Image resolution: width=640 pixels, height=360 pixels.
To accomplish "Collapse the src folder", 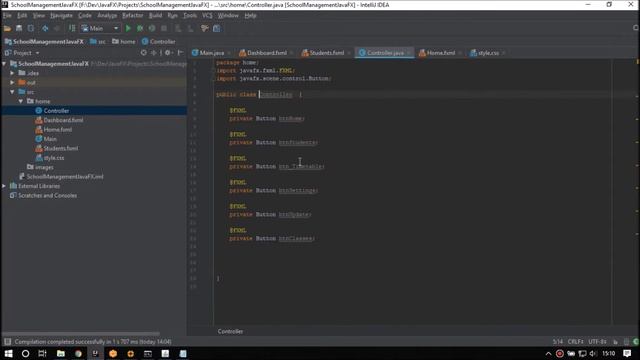I will 12,92.
